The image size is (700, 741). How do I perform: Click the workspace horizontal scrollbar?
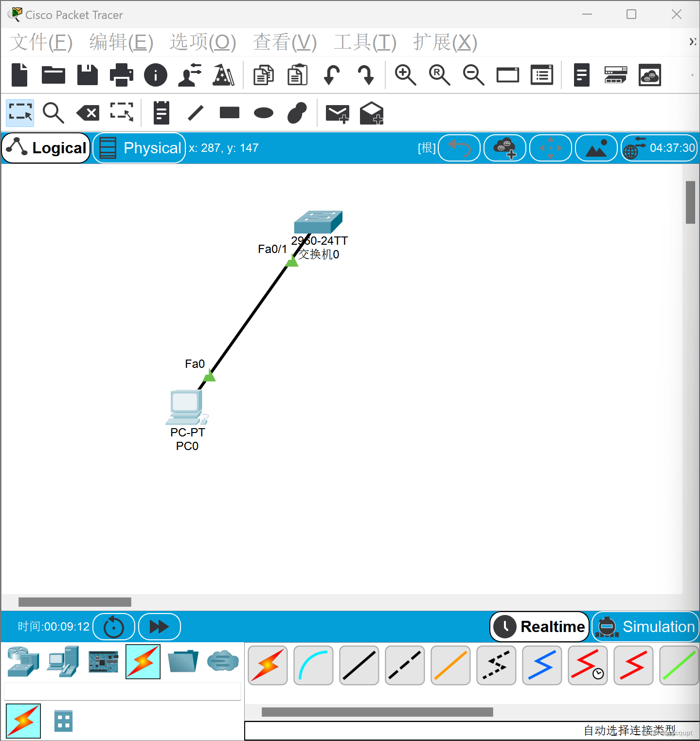(74, 602)
